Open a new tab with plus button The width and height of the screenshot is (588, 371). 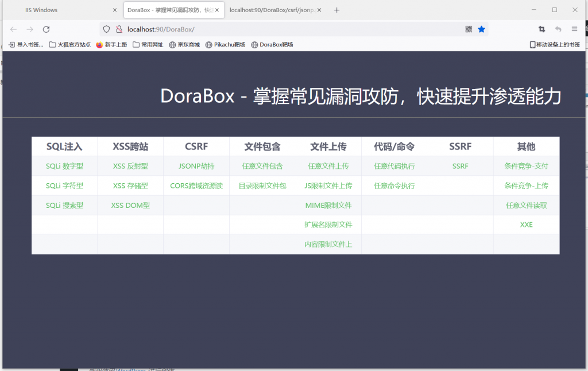pyautogui.click(x=336, y=10)
